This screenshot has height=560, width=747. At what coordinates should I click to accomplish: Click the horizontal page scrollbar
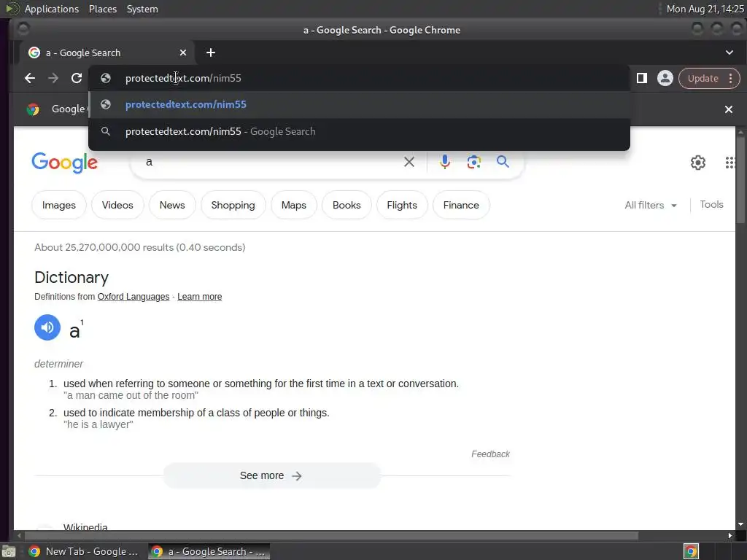pyautogui.click(x=331, y=536)
